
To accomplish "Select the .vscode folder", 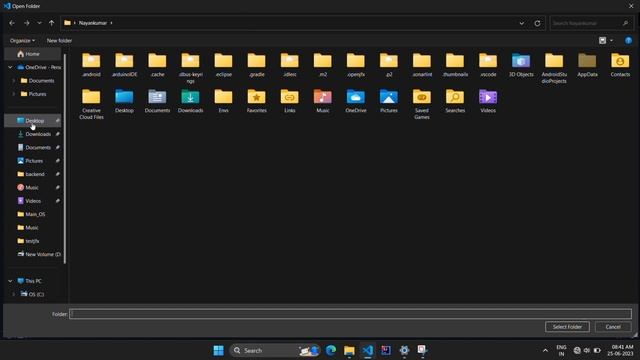I will pos(488,65).
